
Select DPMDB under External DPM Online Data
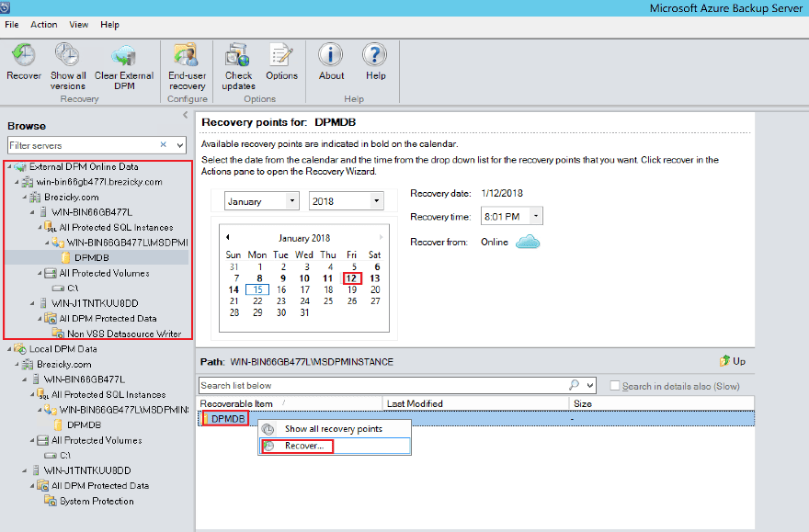(92, 258)
